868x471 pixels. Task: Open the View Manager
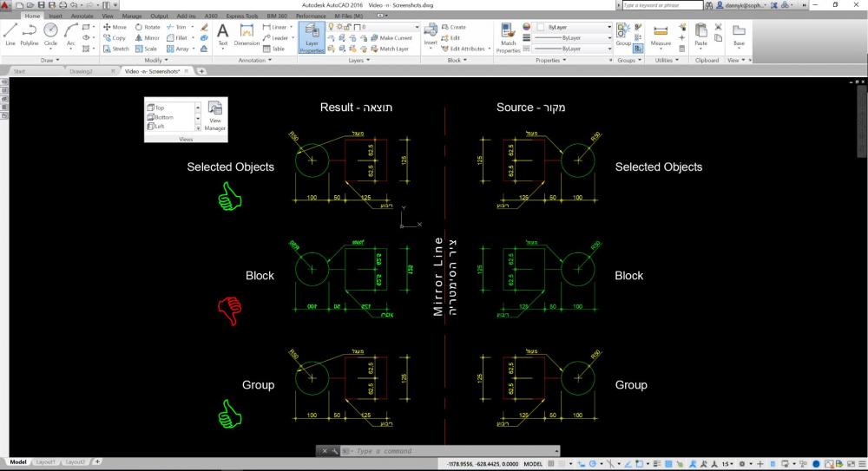click(215, 116)
